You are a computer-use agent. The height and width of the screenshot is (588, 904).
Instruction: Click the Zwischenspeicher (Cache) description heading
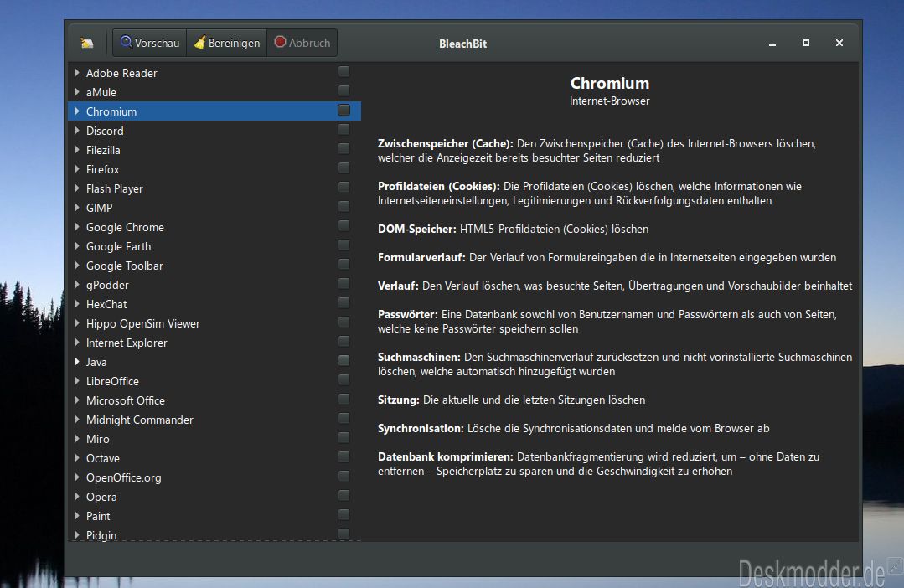[445, 143]
